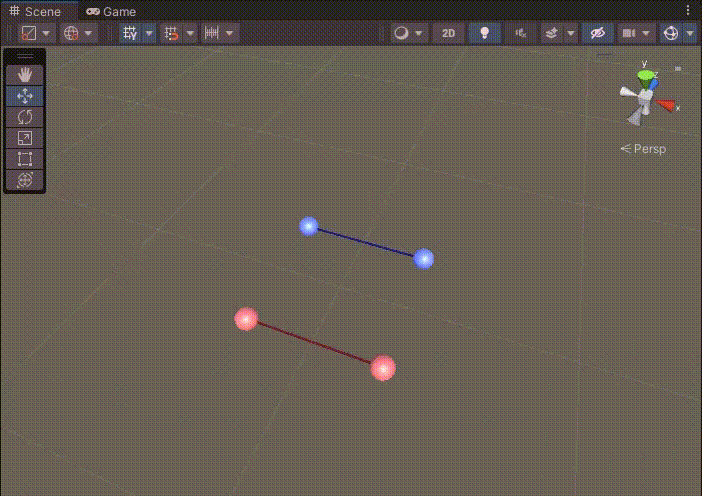Click the tools overlay drag handle
The width and height of the screenshot is (702, 496).
click(25, 56)
